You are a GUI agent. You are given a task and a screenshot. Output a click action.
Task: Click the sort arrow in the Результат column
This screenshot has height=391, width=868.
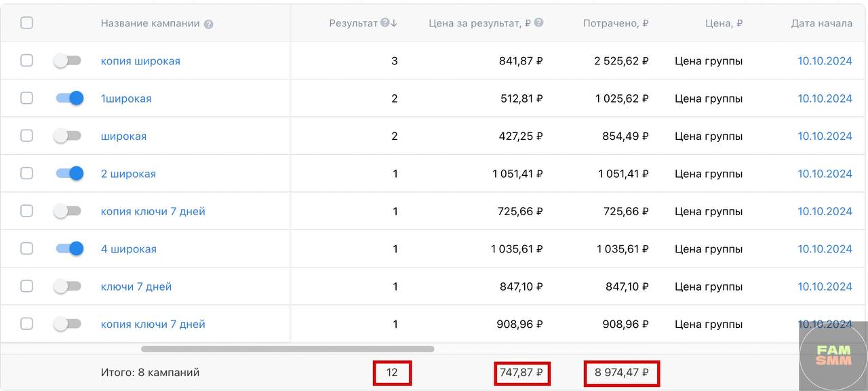pos(394,23)
